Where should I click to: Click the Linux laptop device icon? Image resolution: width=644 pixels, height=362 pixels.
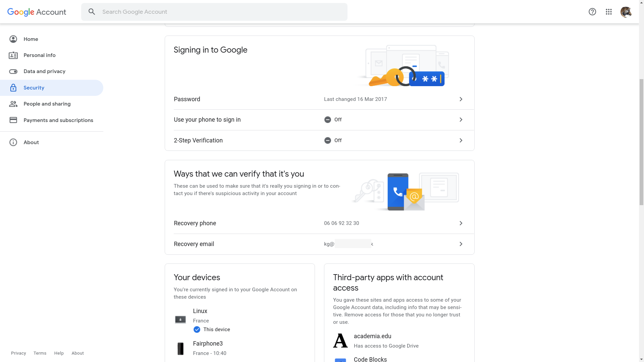[x=180, y=320]
